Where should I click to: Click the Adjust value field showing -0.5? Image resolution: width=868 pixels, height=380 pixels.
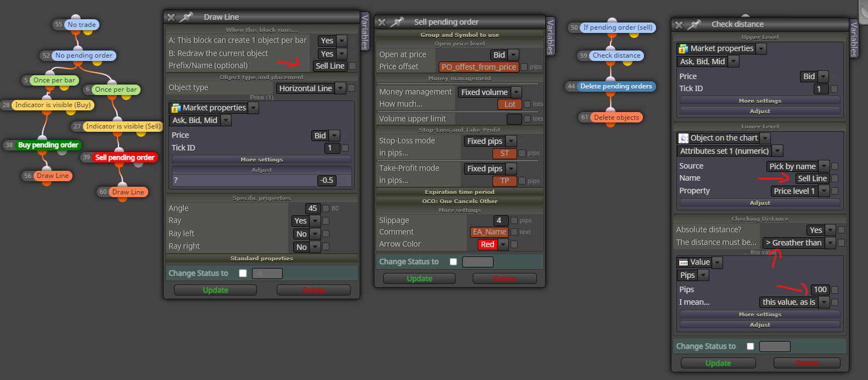point(327,180)
